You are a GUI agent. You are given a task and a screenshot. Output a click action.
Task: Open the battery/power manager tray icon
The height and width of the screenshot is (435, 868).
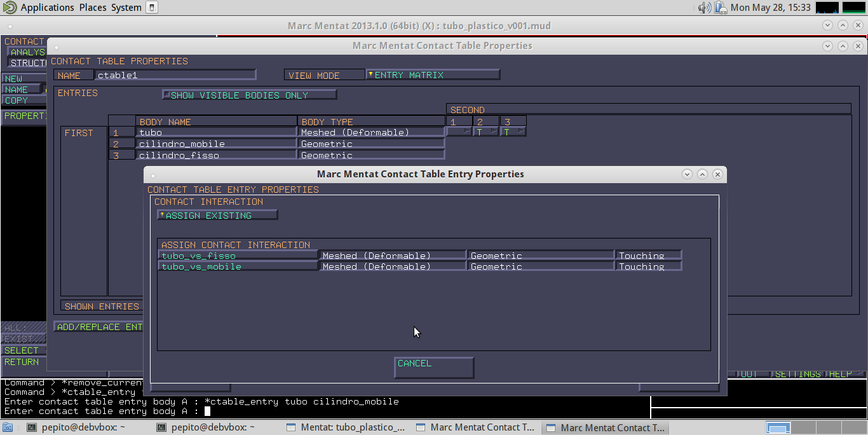coord(720,8)
